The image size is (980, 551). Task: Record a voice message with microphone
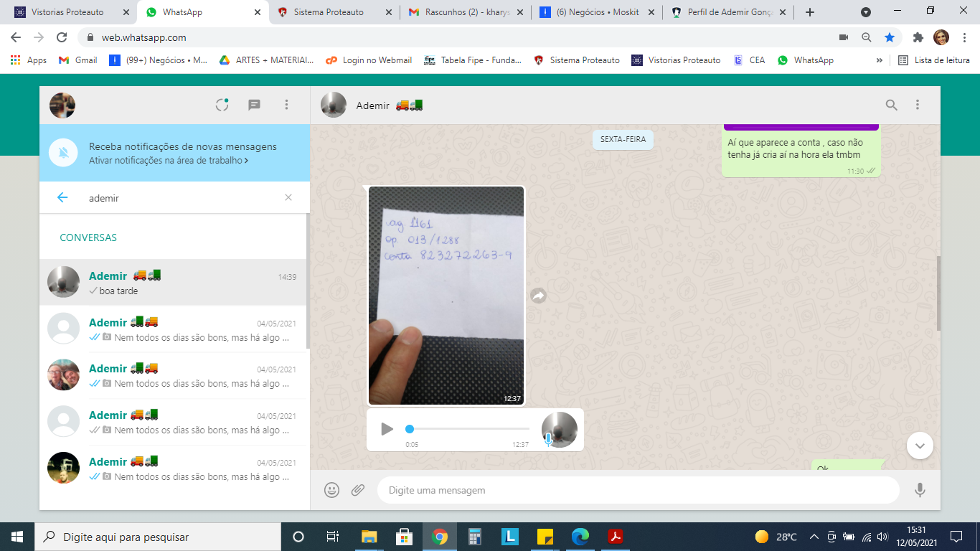click(920, 490)
